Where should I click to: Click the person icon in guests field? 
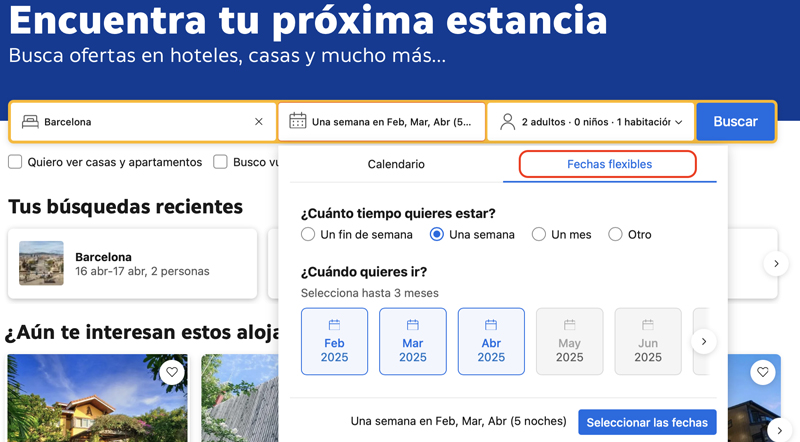[508, 121]
